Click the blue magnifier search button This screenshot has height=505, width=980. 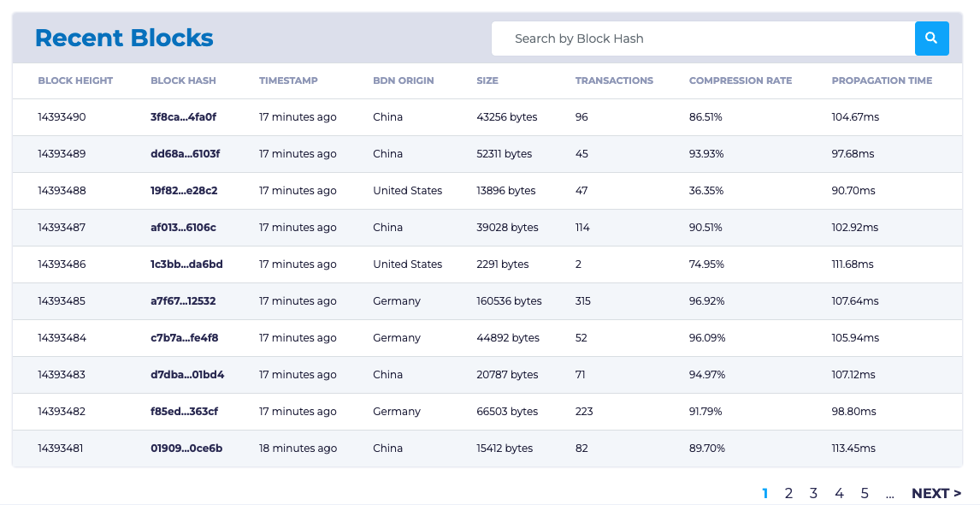pyautogui.click(x=931, y=39)
